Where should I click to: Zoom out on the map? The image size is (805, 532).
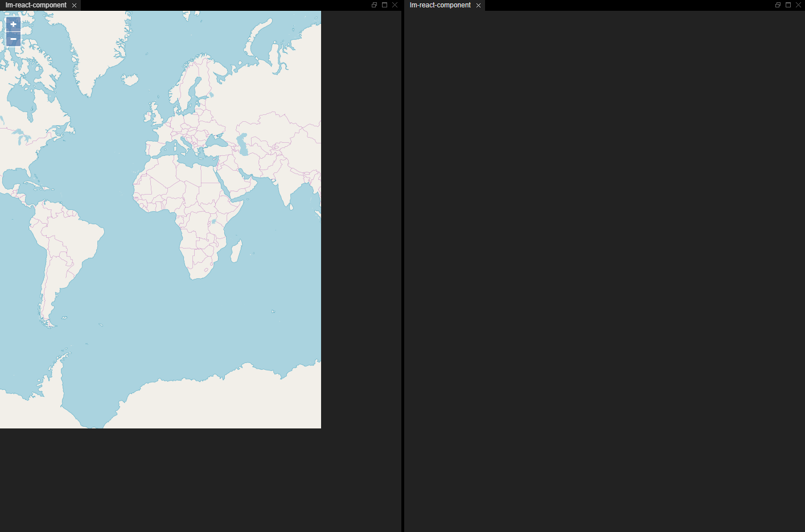pos(13,39)
